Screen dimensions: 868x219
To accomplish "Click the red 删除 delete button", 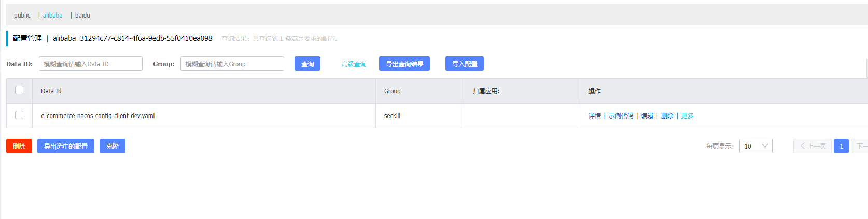I will 19,146.
